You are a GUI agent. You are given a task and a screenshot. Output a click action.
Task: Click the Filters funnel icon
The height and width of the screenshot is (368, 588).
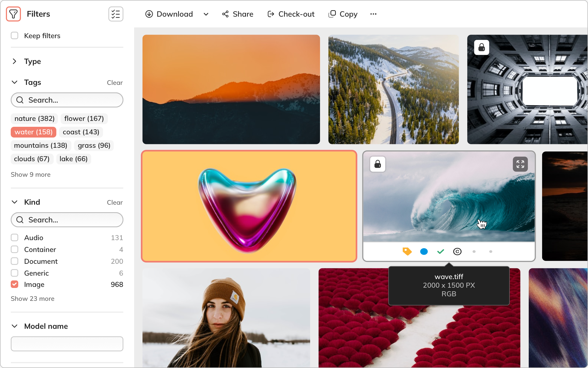[13, 14]
